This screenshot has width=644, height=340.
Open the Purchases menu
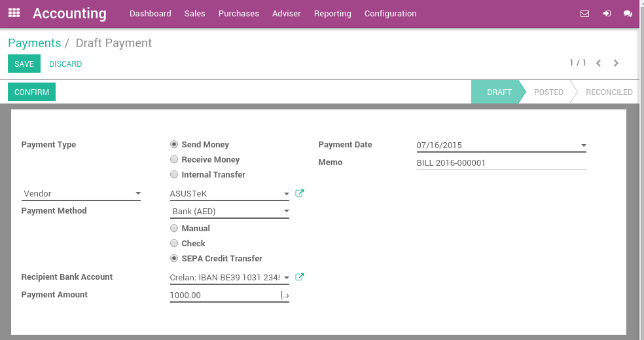[x=238, y=14]
